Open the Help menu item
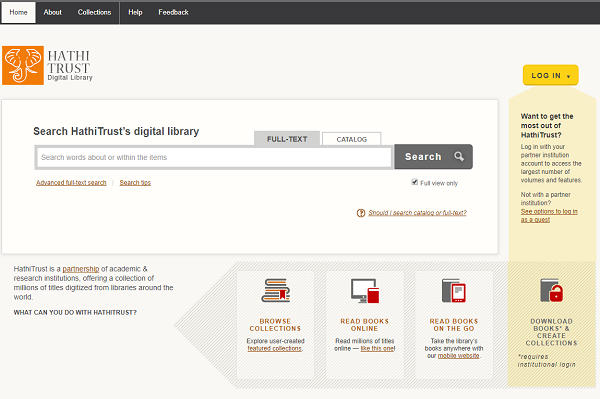 point(135,12)
